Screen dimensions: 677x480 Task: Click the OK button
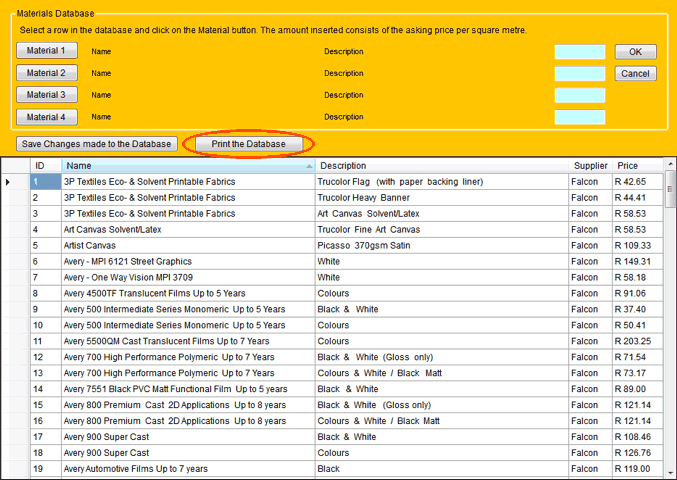tap(635, 52)
